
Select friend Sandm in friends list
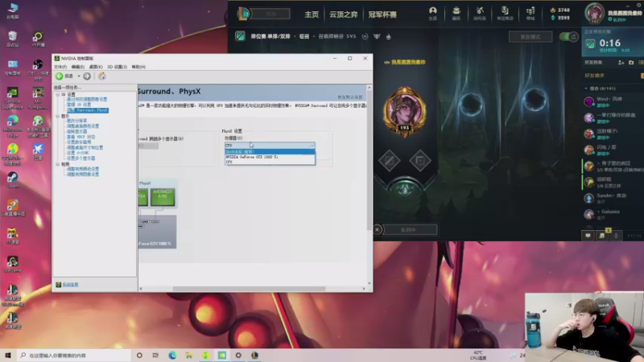click(613, 198)
